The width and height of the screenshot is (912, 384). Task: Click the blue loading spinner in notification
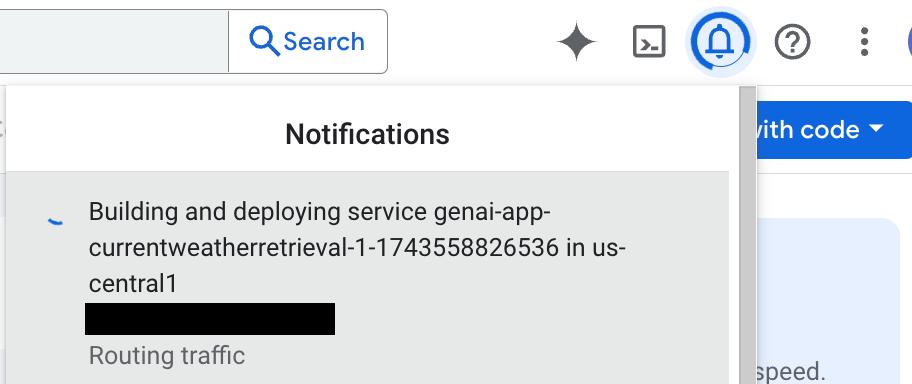coord(55,221)
